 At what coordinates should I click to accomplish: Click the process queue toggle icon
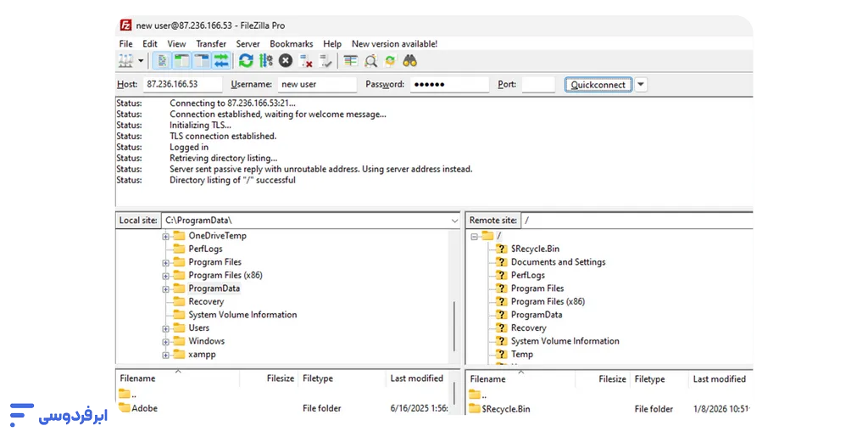266,61
